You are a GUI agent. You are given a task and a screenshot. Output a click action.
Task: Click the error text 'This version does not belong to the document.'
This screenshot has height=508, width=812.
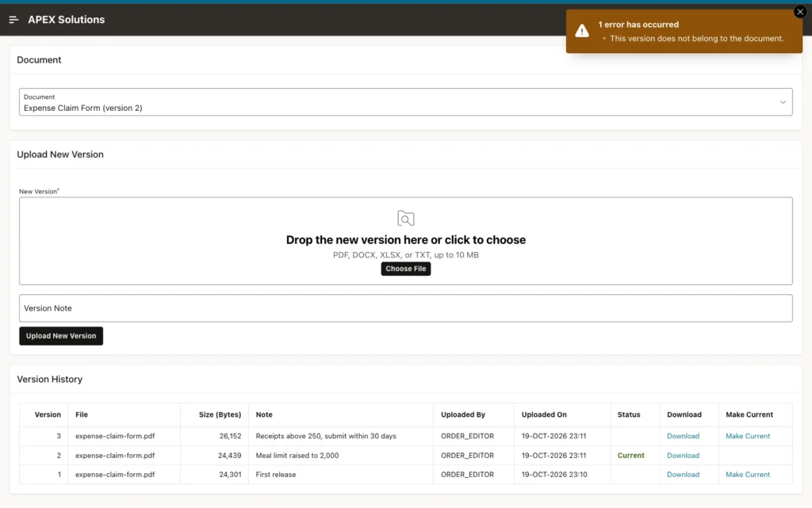696,38
